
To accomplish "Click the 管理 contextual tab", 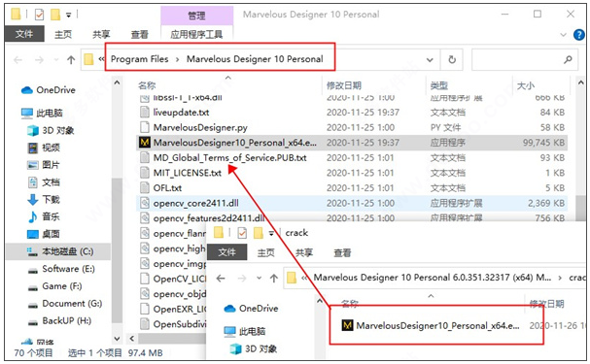I will pyautogui.click(x=196, y=16).
